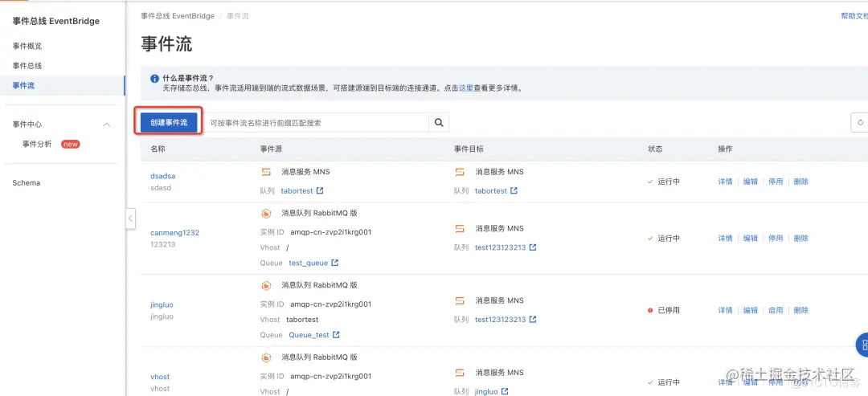Click 详情 for the canmeng1232 row

coord(725,239)
